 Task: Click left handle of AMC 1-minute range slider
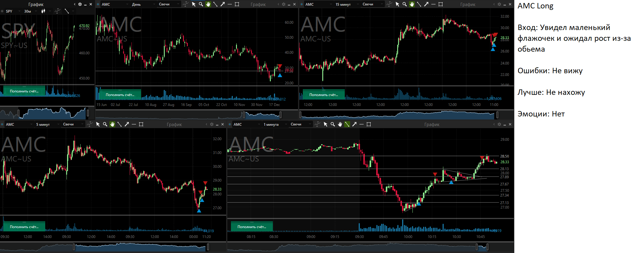tap(477, 247)
